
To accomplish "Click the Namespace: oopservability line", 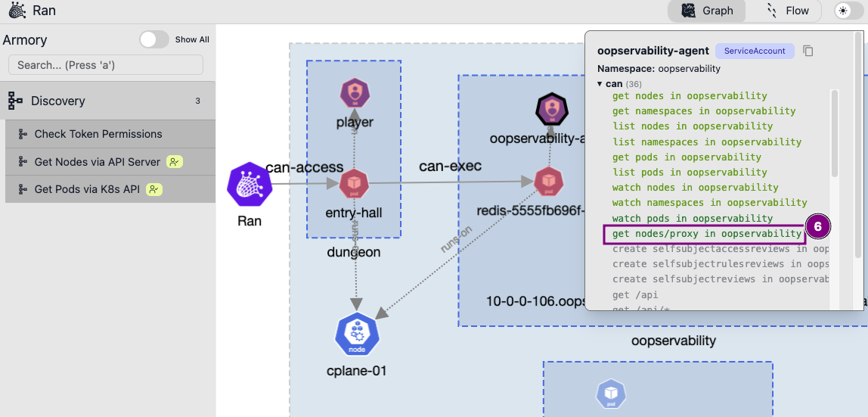I will click(659, 69).
